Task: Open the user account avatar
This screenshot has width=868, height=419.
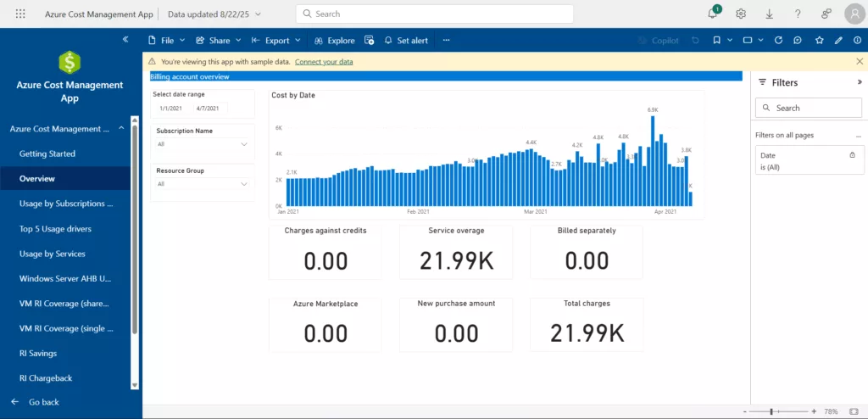Action: tap(855, 14)
